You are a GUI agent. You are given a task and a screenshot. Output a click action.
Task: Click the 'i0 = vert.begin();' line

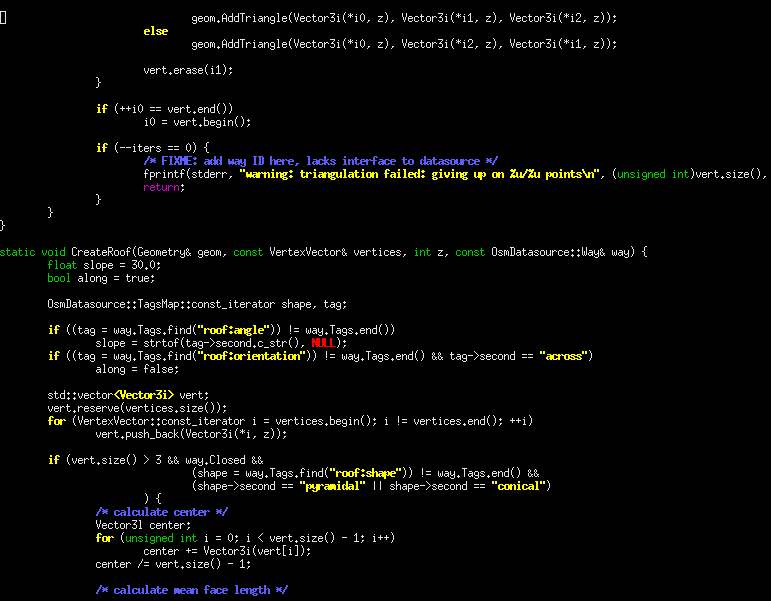[197, 121]
